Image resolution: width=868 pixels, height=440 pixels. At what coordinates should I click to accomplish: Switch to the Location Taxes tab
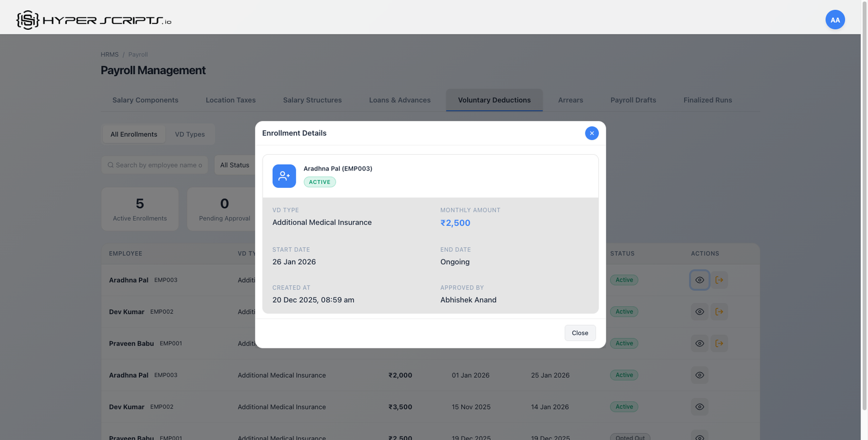click(231, 100)
